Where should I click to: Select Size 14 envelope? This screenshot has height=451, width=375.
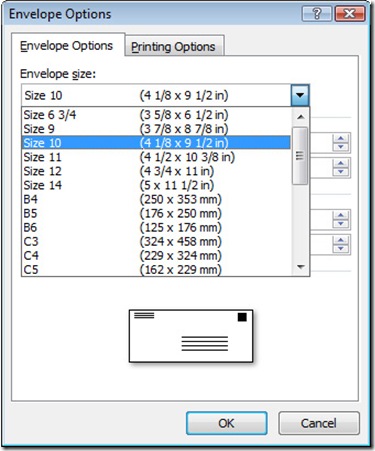156,185
